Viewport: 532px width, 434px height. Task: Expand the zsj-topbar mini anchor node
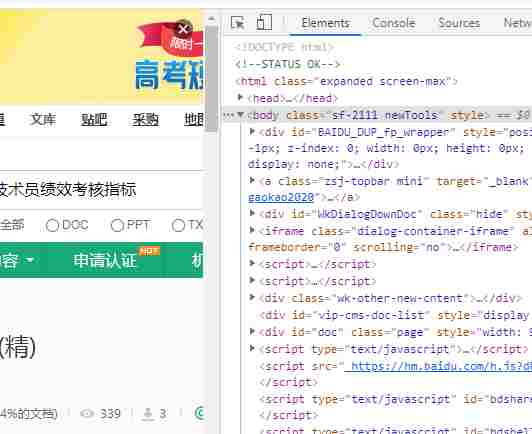pyautogui.click(x=252, y=181)
